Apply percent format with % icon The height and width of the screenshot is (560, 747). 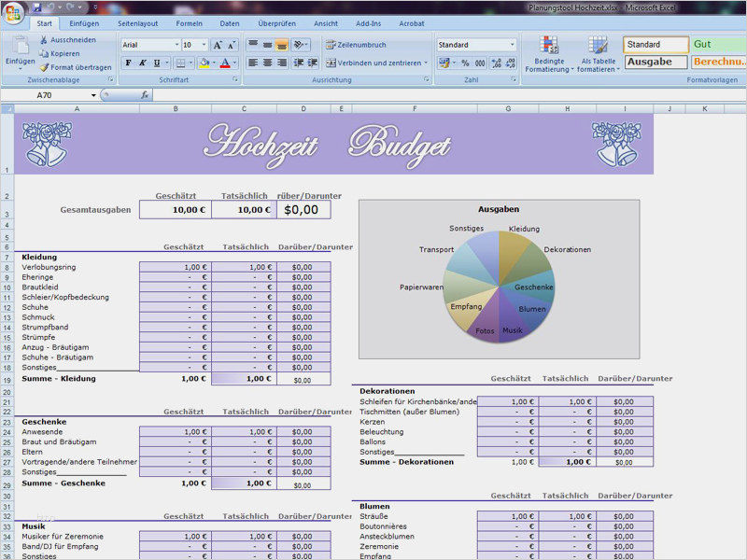[465, 63]
